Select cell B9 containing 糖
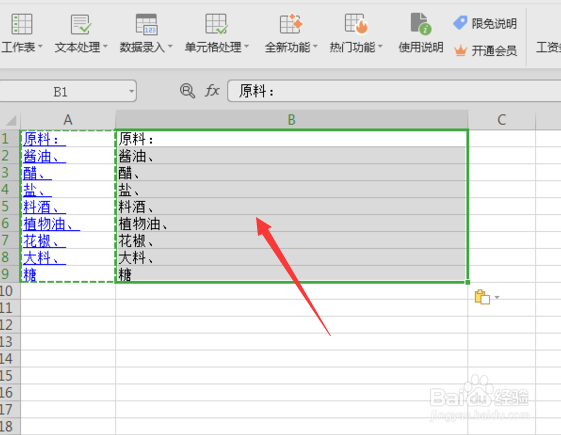Viewport: 561px width, 435px height. pyautogui.click(x=292, y=274)
